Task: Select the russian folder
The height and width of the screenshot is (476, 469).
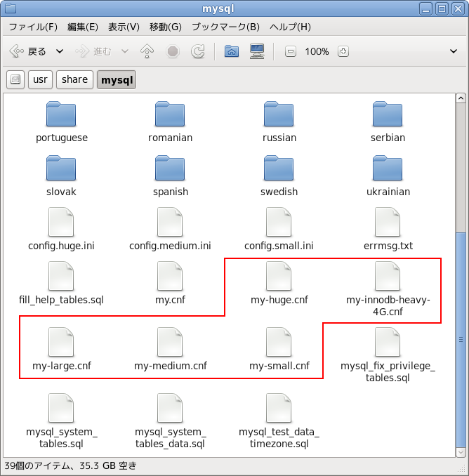Action: click(279, 122)
